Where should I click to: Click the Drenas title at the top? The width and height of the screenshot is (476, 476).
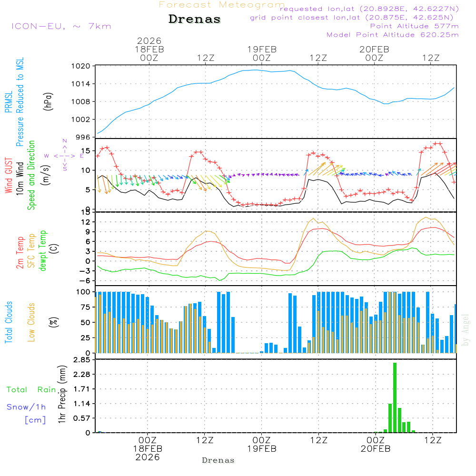(195, 20)
